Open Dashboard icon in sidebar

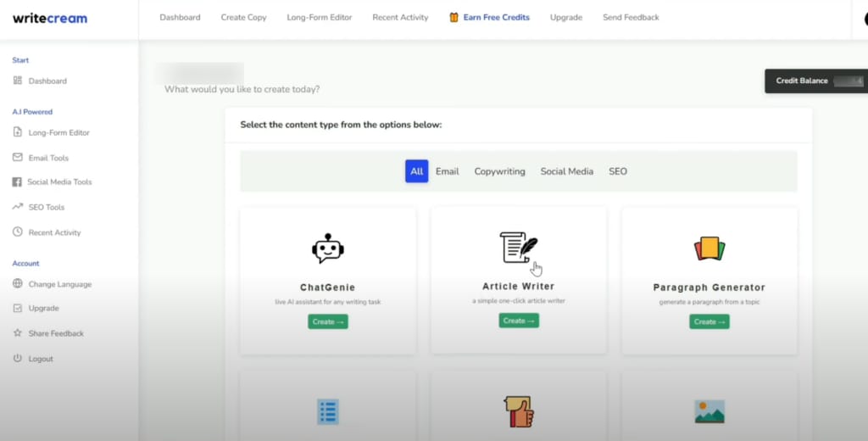(x=18, y=81)
